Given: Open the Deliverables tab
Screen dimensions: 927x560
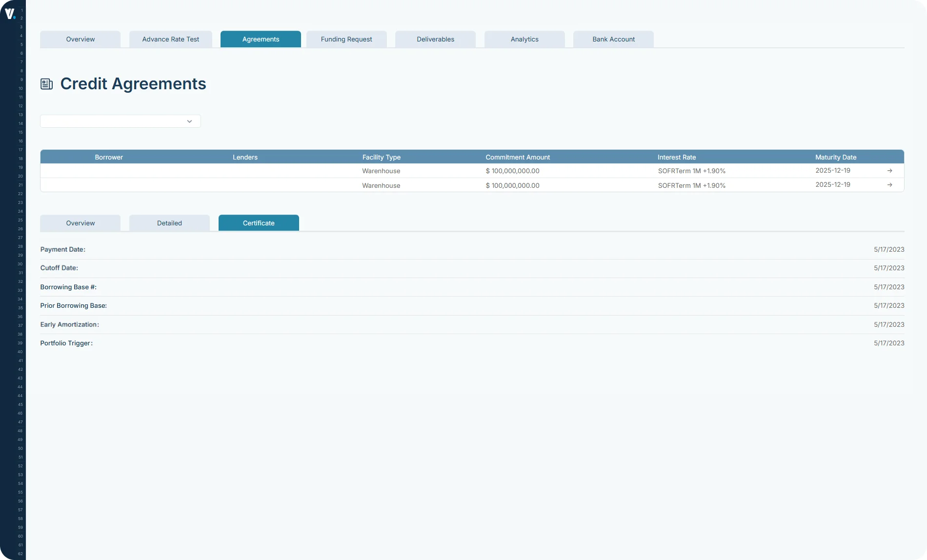Looking at the screenshot, I should pyautogui.click(x=435, y=39).
